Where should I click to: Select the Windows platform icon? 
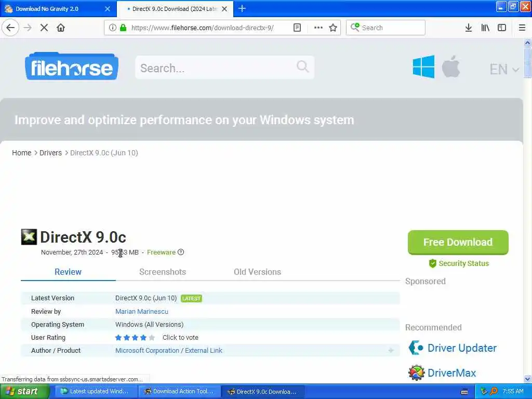[x=423, y=67]
